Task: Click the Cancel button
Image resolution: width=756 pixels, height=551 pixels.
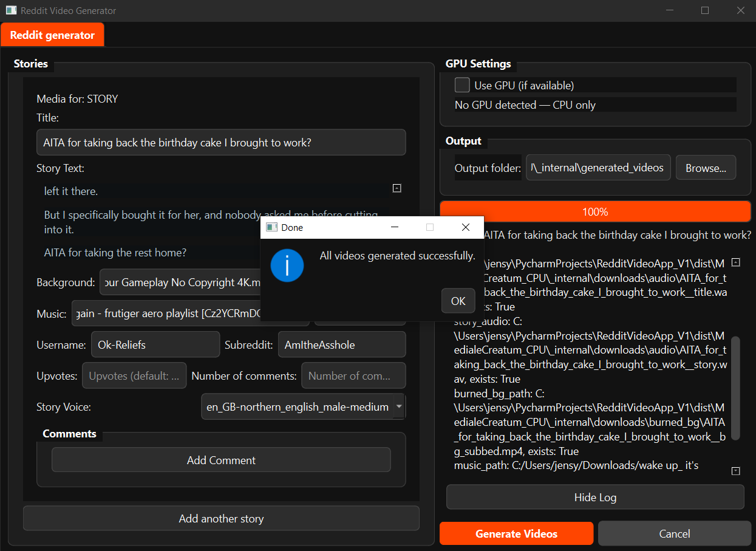Action: 675,533
